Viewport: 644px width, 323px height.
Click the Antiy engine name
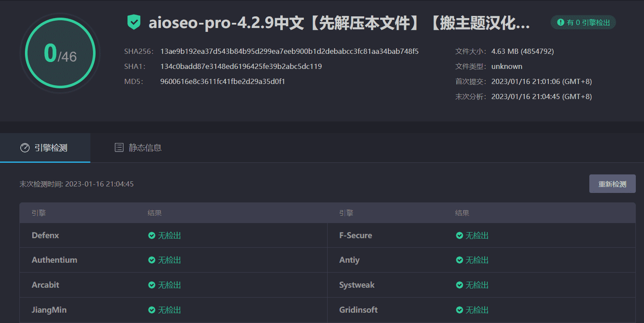tap(349, 260)
